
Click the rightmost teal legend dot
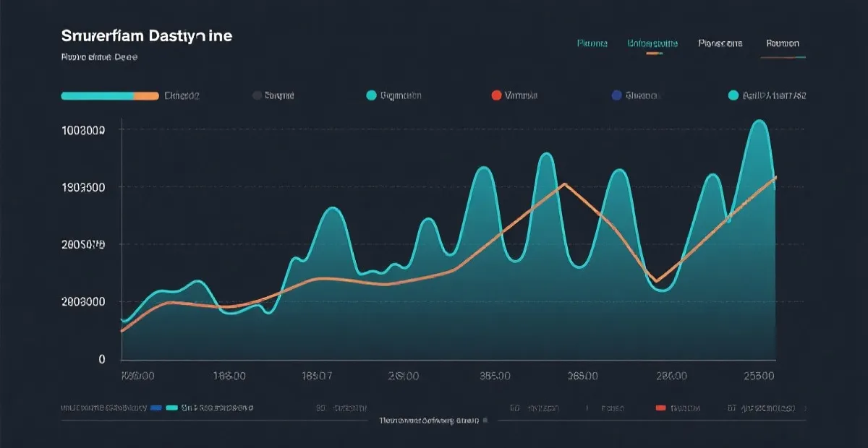(733, 95)
